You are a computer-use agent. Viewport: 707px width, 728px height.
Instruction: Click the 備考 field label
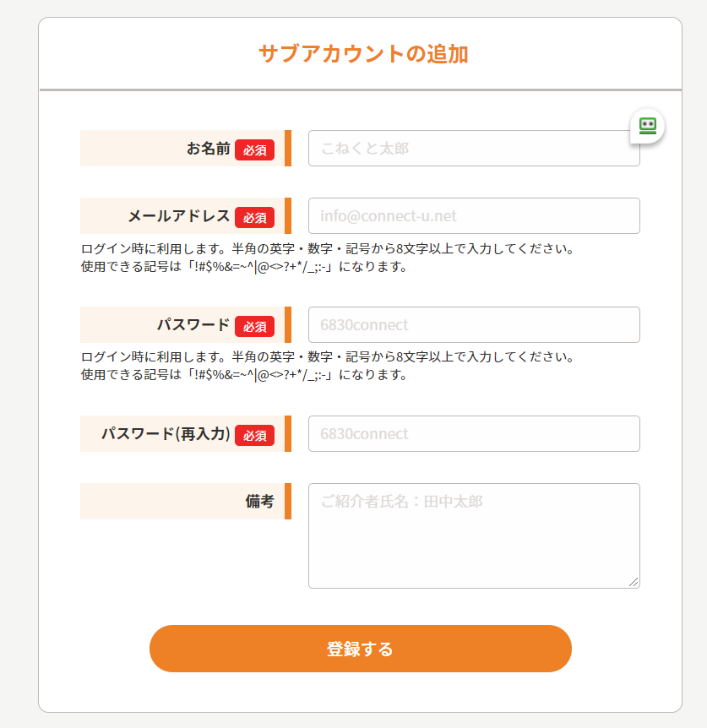(x=259, y=502)
